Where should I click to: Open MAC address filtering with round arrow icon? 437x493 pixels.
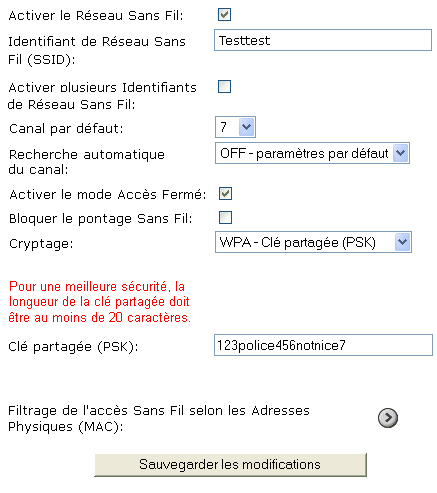(388, 418)
